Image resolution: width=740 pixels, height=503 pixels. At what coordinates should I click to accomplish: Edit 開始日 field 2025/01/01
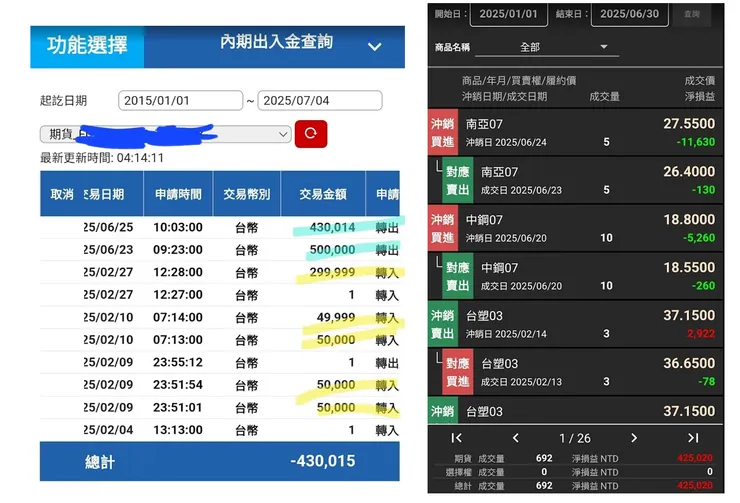(x=509, y=14)
